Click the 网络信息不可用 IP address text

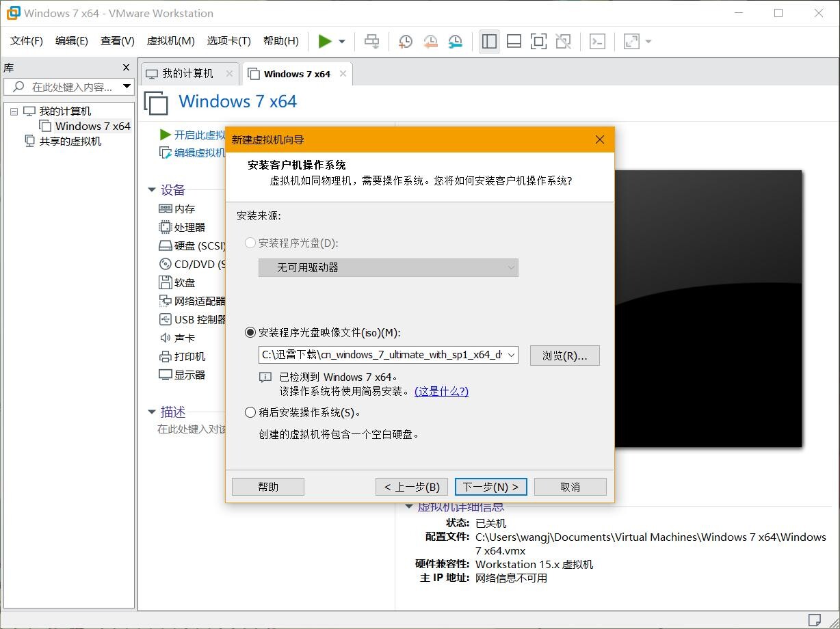point(511,578)
